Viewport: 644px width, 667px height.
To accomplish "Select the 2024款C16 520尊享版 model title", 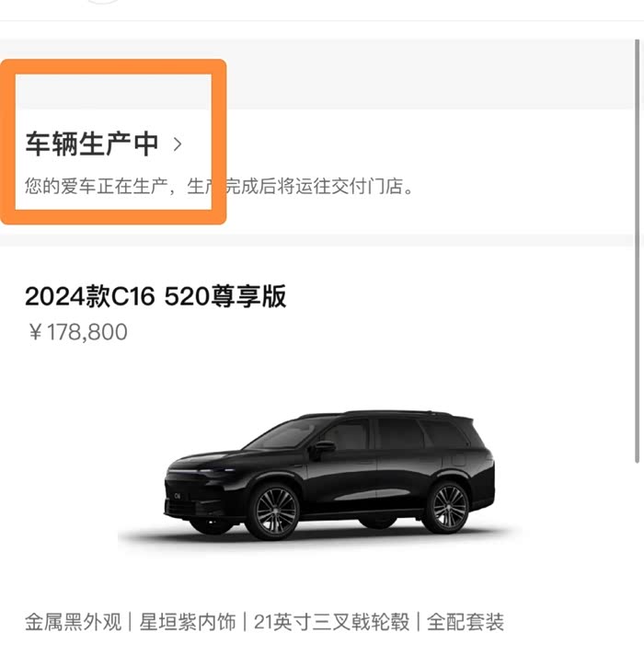I will click(x=155, y=296).
